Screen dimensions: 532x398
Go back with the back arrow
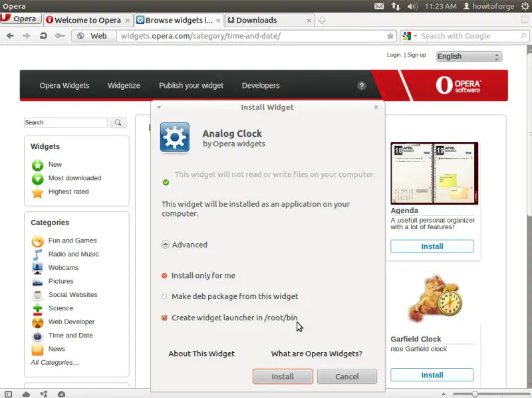10,36
